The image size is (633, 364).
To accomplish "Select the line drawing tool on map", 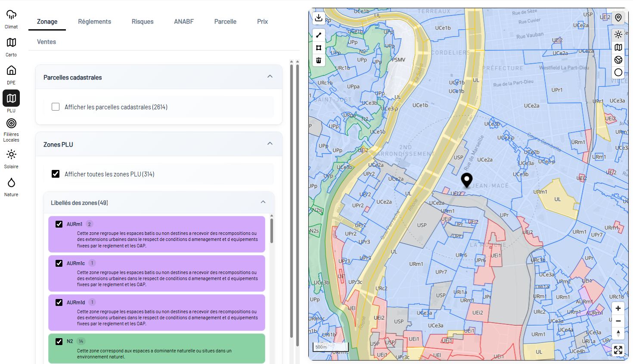I will click(319, 35).
